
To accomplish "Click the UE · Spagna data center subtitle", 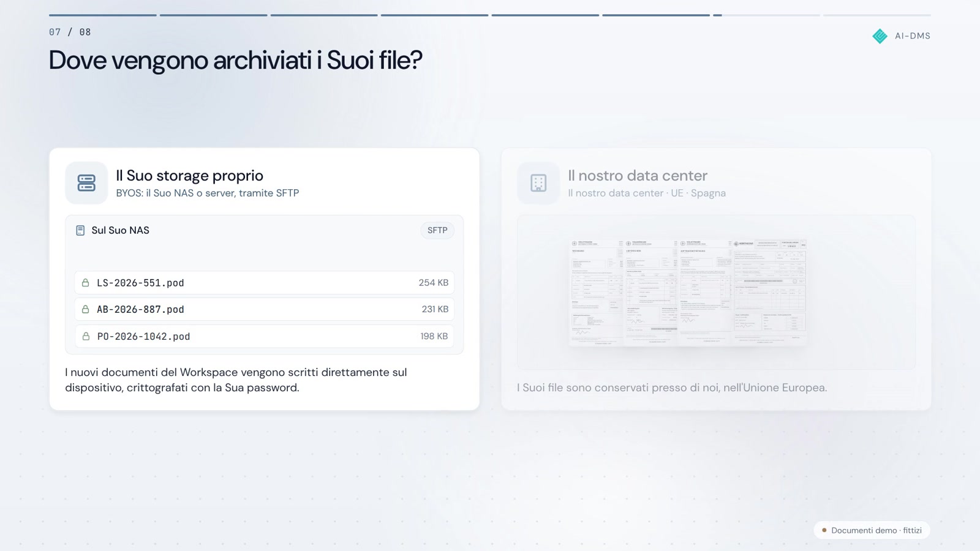I will point(647,193).
